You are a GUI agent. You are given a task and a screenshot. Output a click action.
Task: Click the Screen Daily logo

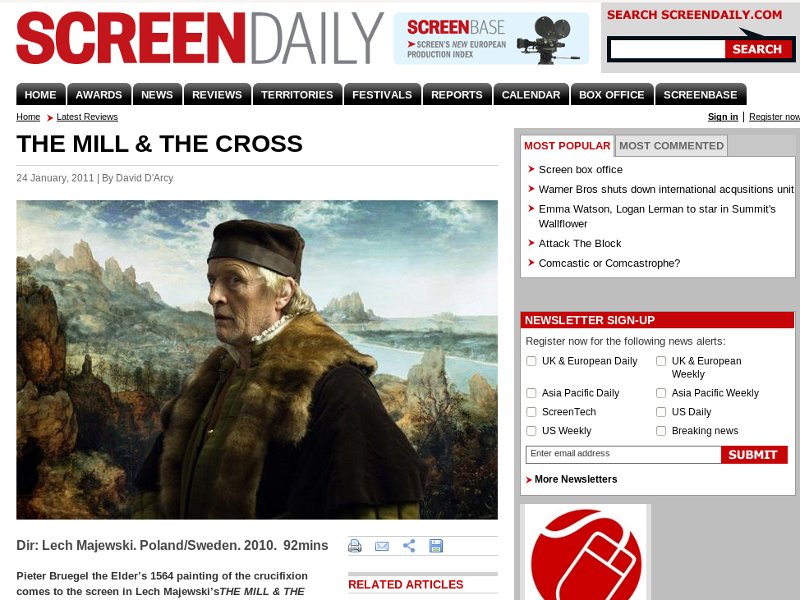(x=199, y=38)
